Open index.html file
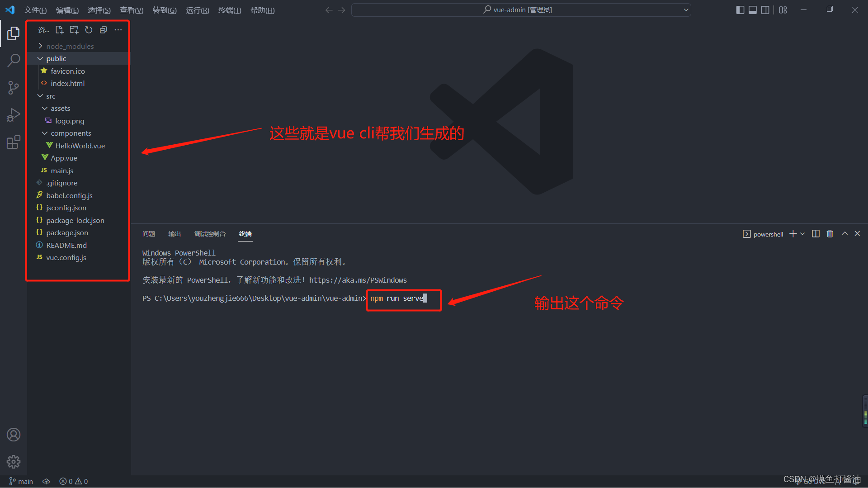This screenshot has height=488, width=868. click(x=78, y=83)
